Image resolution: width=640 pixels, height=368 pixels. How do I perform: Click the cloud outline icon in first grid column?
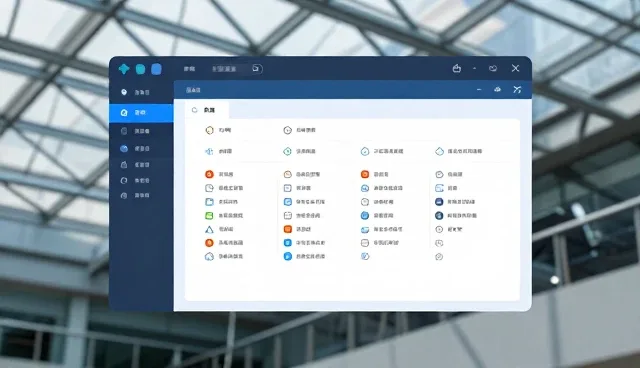tap(209, 257)
